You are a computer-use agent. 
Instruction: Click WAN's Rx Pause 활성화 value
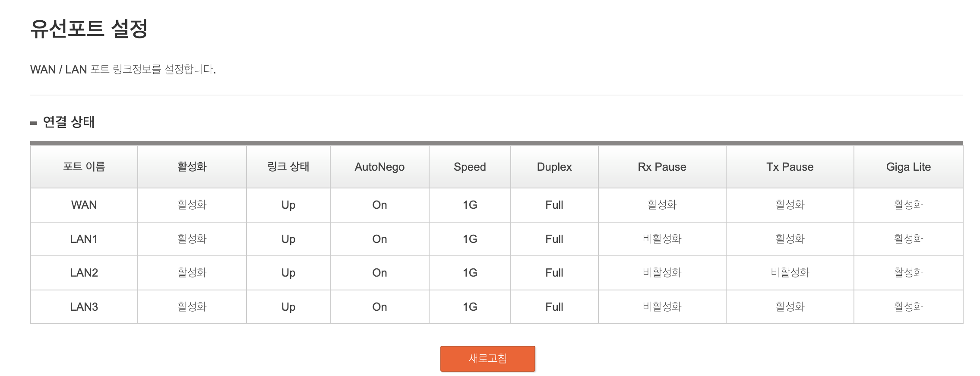click(662, 205)
